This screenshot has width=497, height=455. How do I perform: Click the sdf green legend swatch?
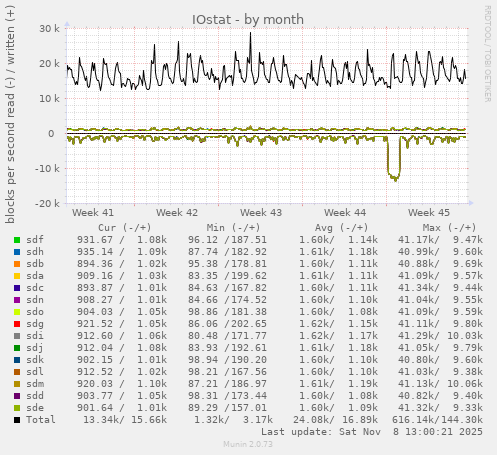pos(17,240)
